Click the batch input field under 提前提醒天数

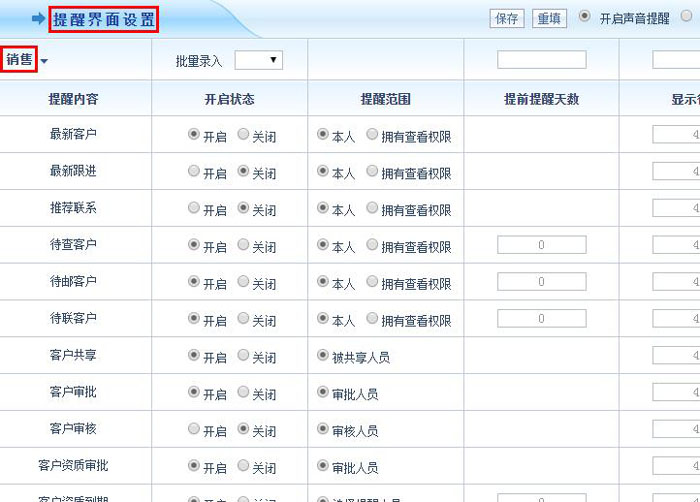[541, 60]
